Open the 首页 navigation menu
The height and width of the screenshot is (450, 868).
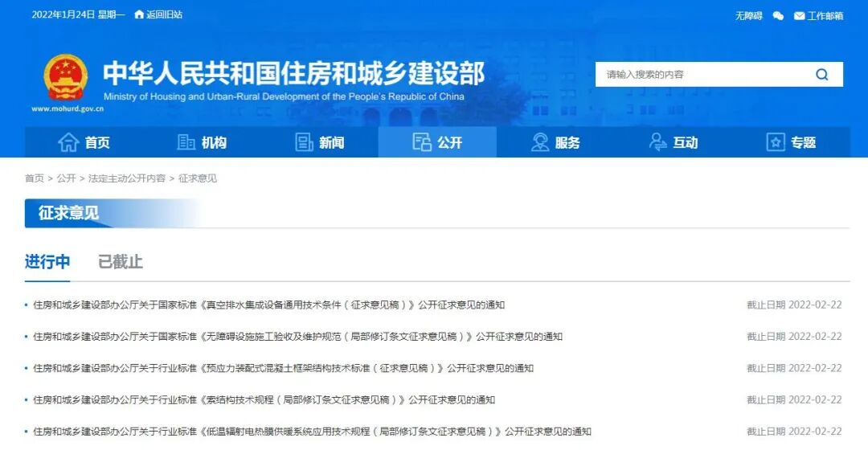(x=84, y=142)
